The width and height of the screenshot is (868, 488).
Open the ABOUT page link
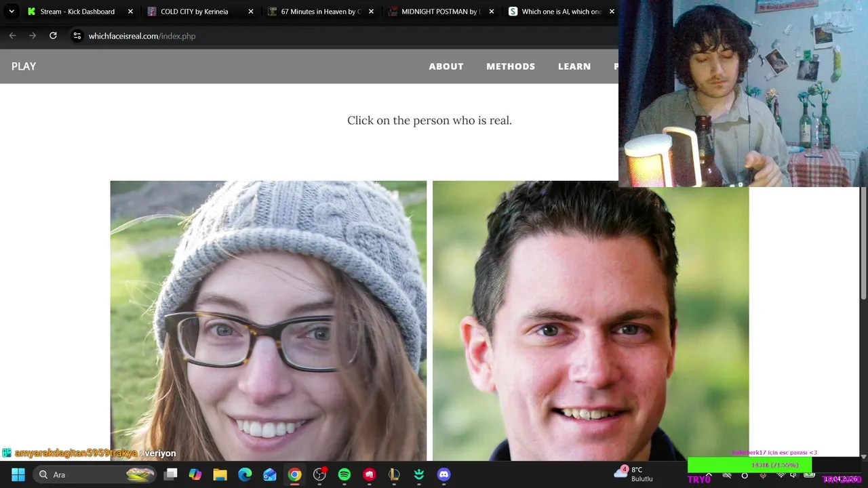446,66
